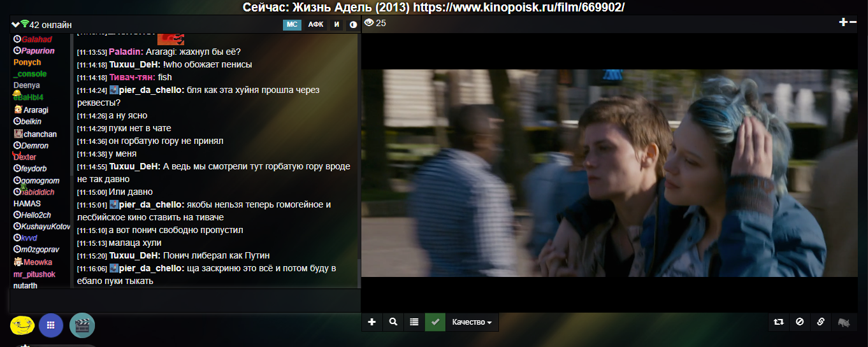868x347 pixels.
Task: Select user gomognom in the user list
Action: tap(41, 181)
